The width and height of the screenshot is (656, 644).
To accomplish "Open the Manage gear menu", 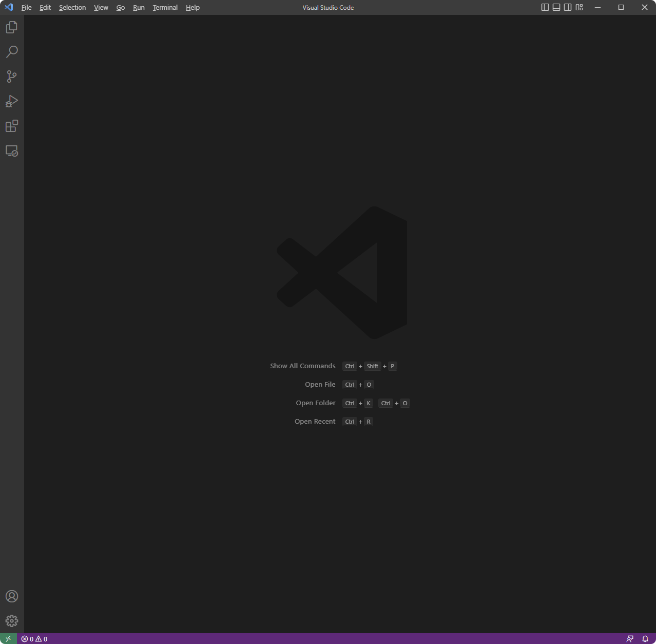I will 12,621.
